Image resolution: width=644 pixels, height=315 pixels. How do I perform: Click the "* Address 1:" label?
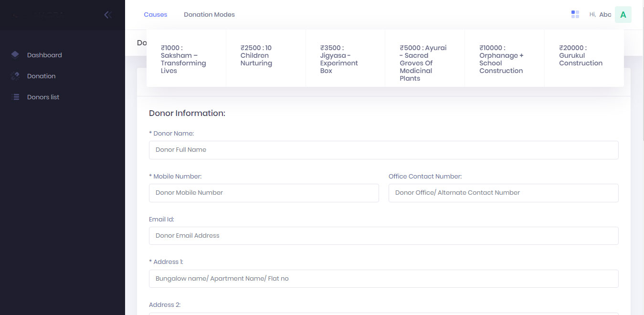click(x=166, y=262)
